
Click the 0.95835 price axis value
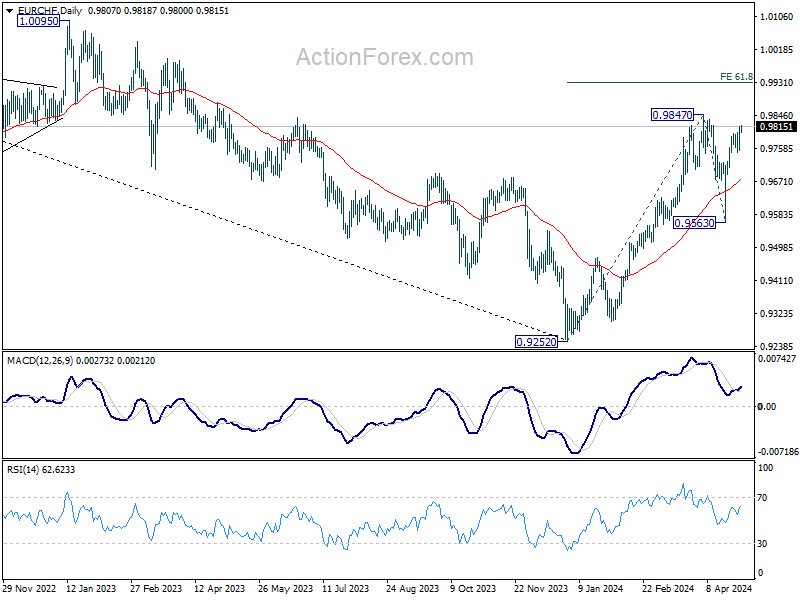(777, 215)
